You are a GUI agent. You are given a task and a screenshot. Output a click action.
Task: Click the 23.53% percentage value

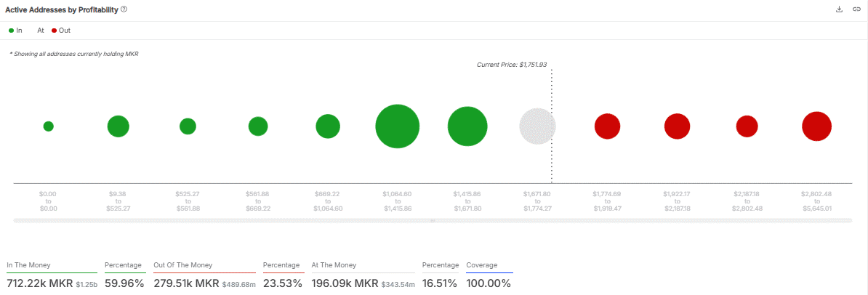[283, 283]
